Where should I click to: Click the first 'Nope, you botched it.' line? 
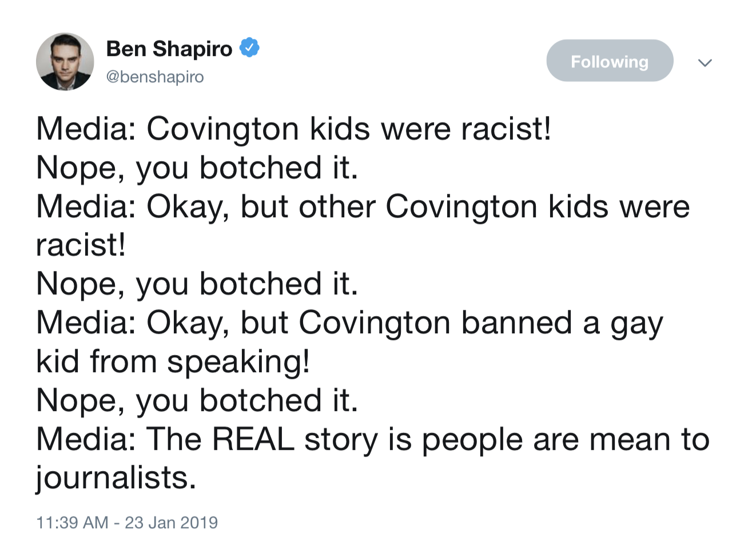pyautogui.click(x=197, y=168)
